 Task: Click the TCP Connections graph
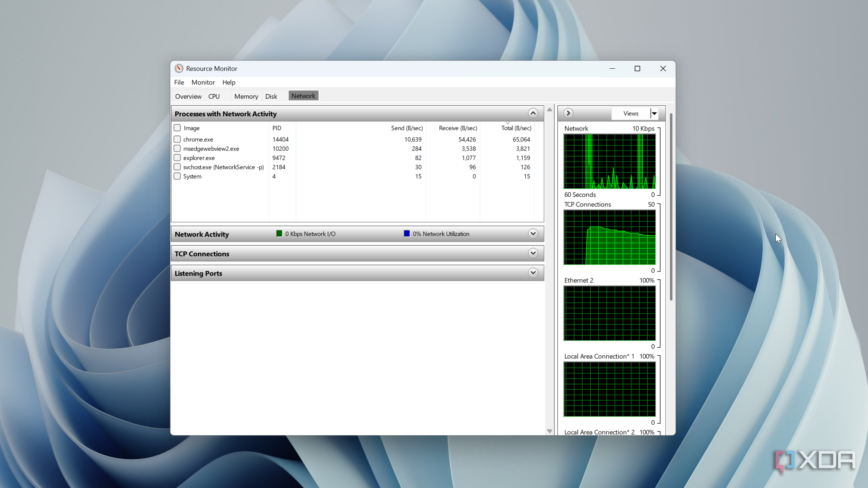pyautogui.click(x=610, y=237)
